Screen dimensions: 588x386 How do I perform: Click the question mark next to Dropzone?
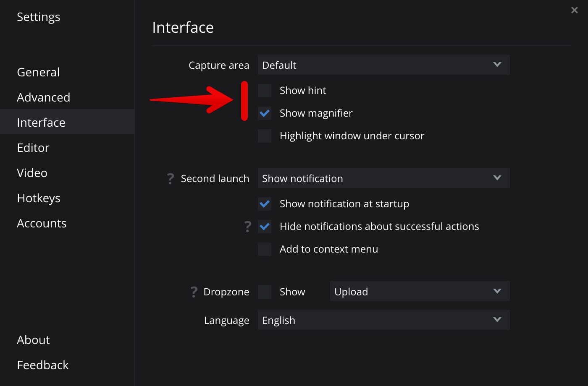[194, 292]
